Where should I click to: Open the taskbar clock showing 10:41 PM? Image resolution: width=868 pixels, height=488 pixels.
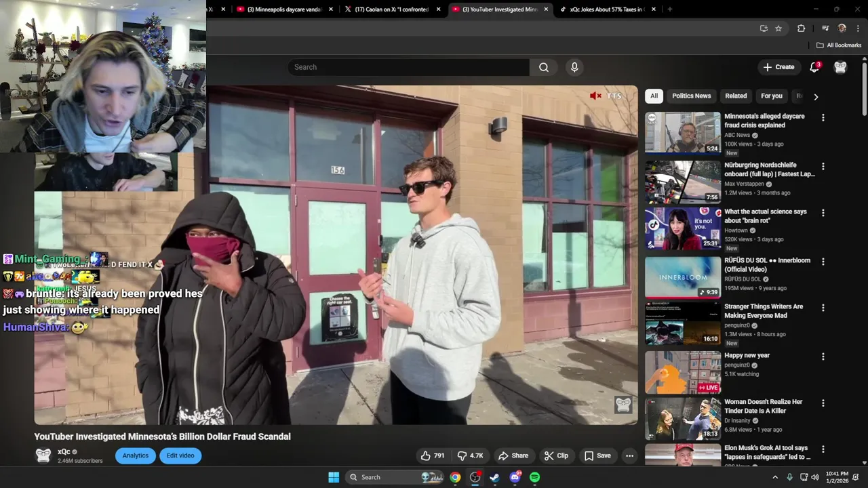pyautogui.click(x=837, y=477)
